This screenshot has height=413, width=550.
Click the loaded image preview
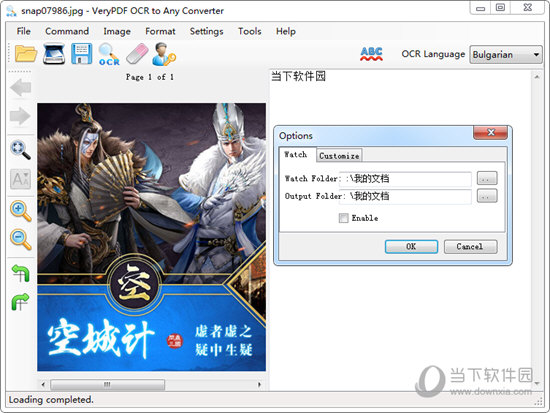152,237
